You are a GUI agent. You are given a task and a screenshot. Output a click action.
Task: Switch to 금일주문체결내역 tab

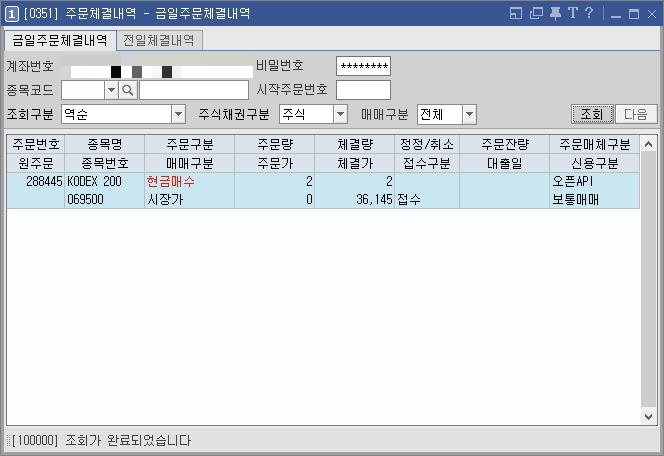(60, 40)
